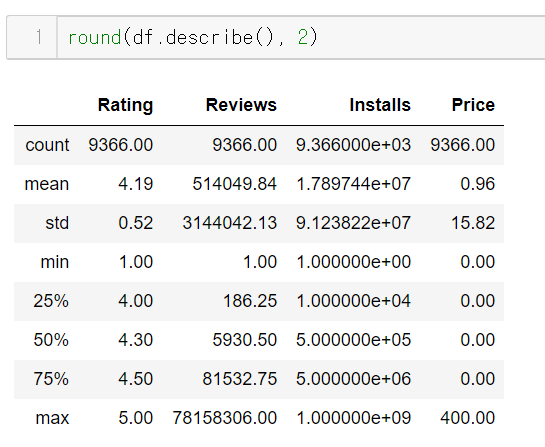
Task: Select the max Installs value 1.000000e+09
Action: click(353, 418)
